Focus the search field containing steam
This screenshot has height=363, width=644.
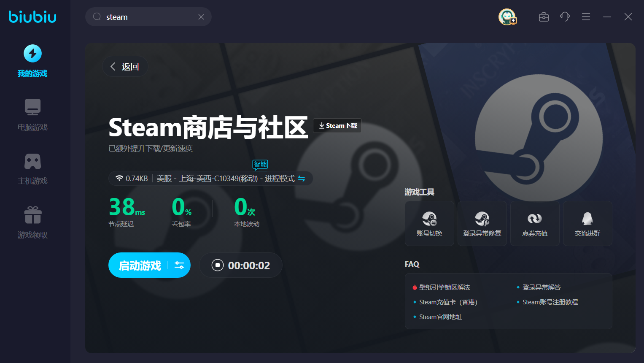pos(148,17)
